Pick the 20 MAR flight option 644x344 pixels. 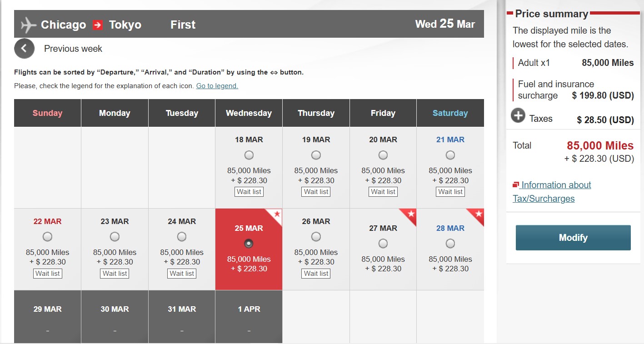383,155
